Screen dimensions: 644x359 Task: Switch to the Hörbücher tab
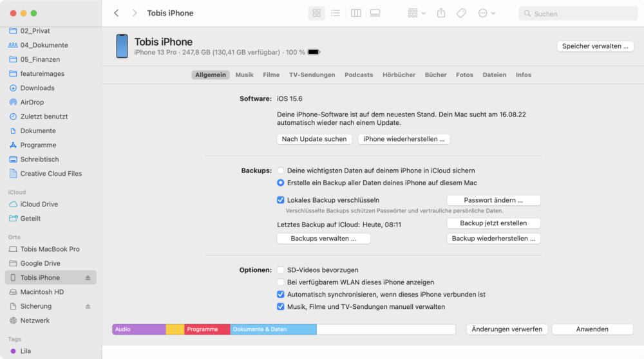pos(399,75)
